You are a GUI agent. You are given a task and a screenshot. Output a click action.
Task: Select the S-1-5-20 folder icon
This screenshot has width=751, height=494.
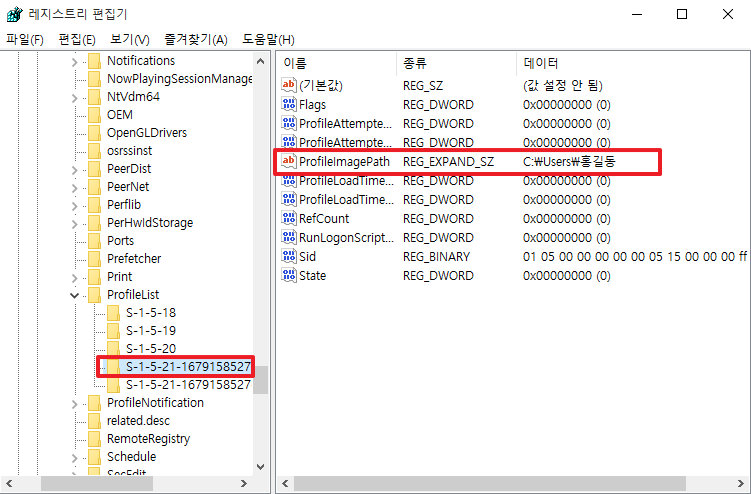click(x=114, y=349)
